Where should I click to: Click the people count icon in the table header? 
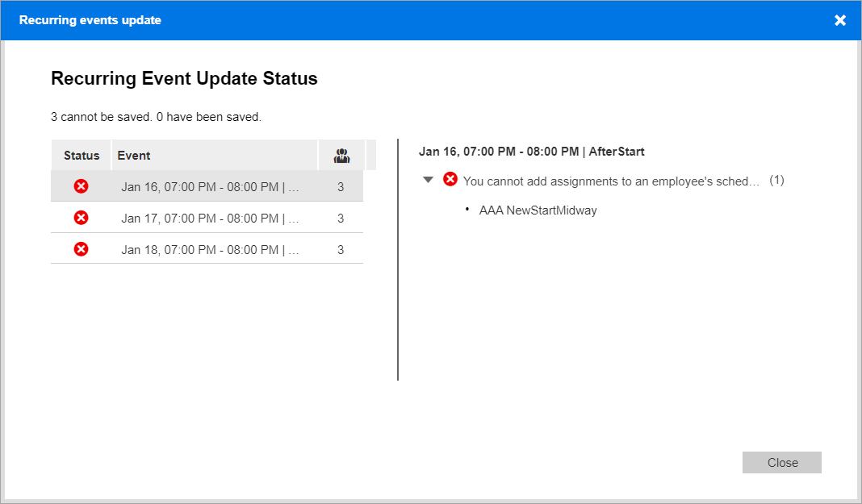[x=341, y=155]
